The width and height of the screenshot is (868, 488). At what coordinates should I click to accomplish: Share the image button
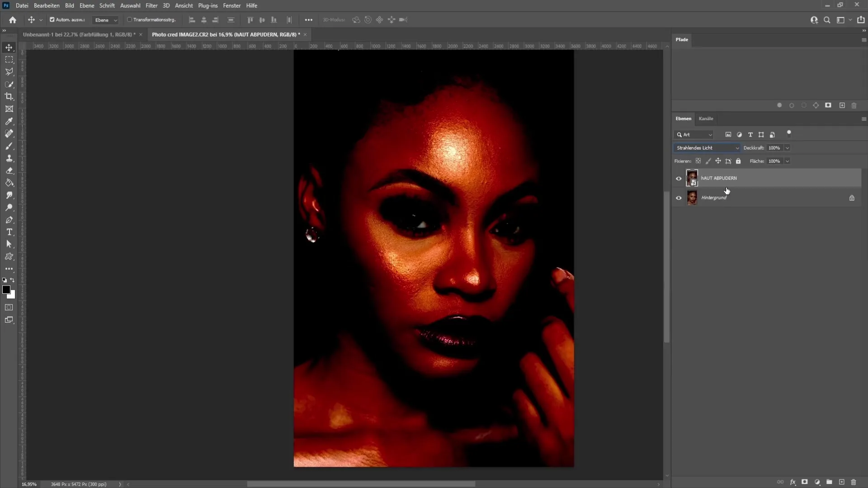[861, 20]
